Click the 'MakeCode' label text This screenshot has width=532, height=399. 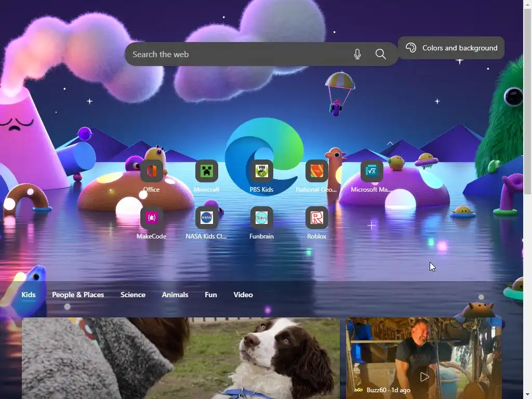coord(151,236)
